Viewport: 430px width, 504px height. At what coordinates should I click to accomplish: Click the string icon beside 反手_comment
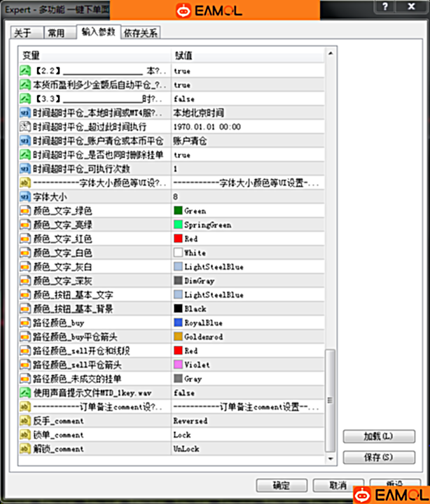(25, 421)
